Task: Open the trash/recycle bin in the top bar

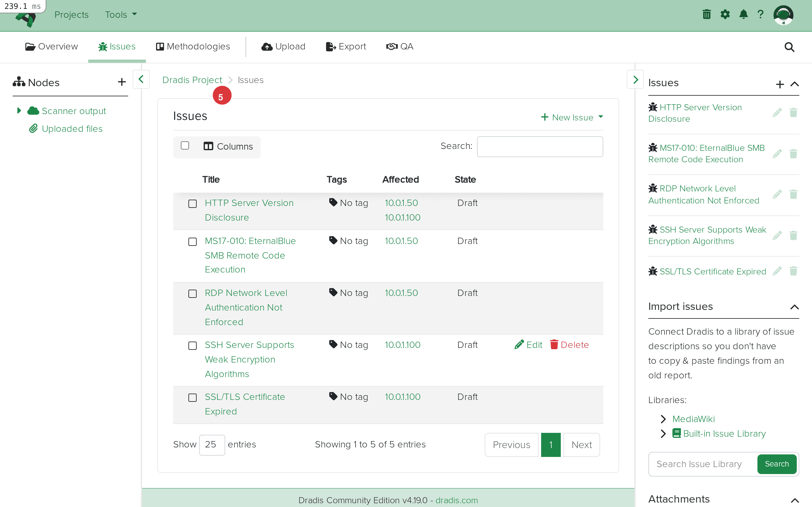Action: (x=707, y=14)
